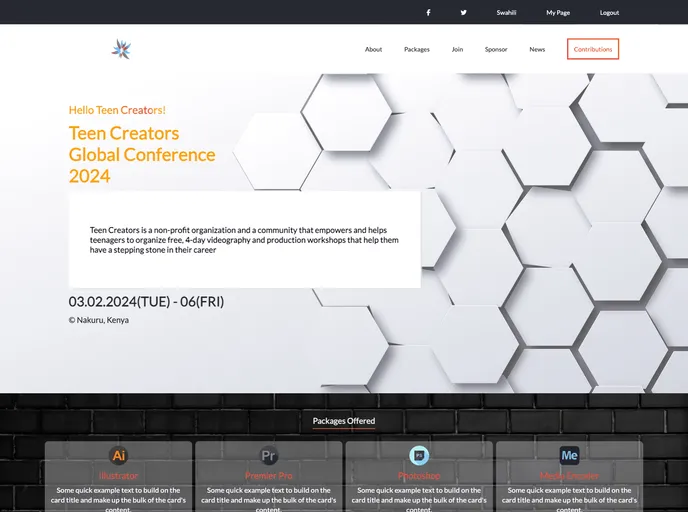
Task: Click Logout in top bar
Action: 609,13
